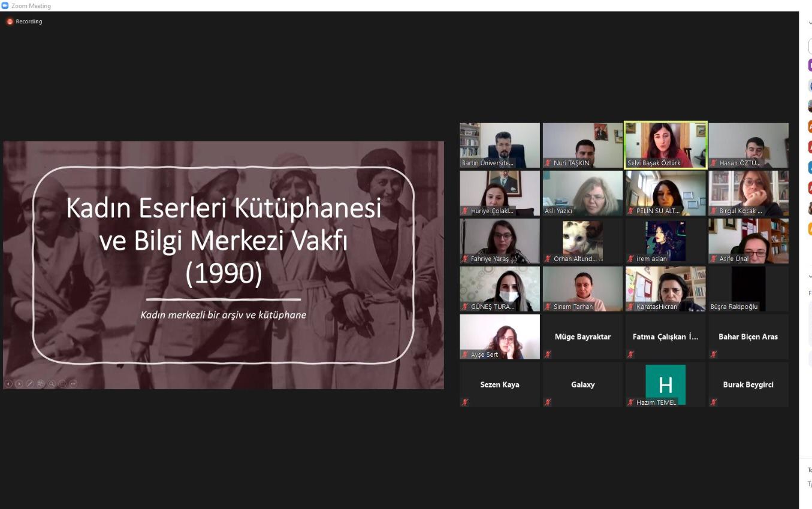Collapse the participants panel chevron at top right
The height and width of the screenshot is (509, 812).
[810, 22]
